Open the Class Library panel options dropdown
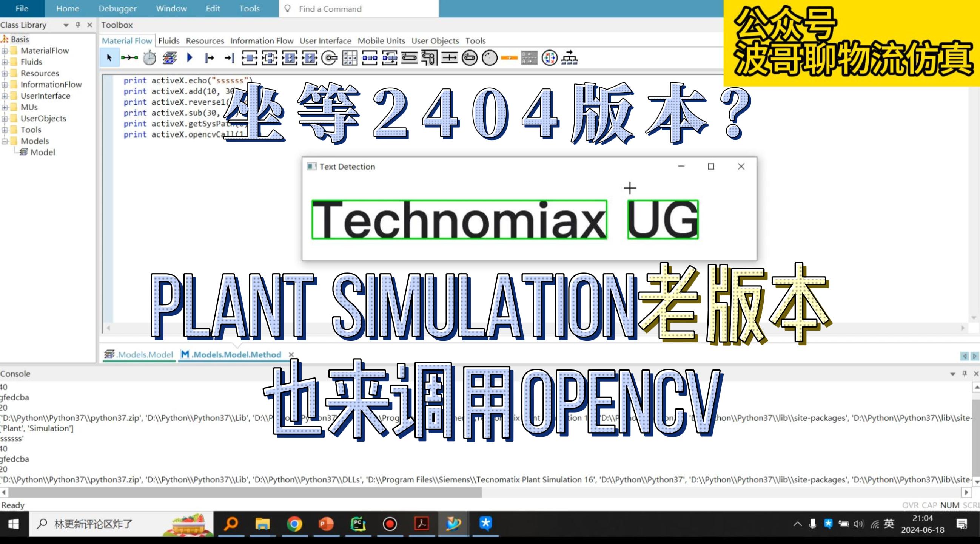Screen dimensions: 980x544 click(x=66, y=25)
